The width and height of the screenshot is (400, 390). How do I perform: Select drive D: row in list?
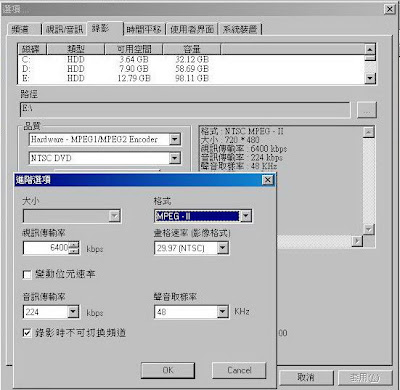tap(191, 69)
